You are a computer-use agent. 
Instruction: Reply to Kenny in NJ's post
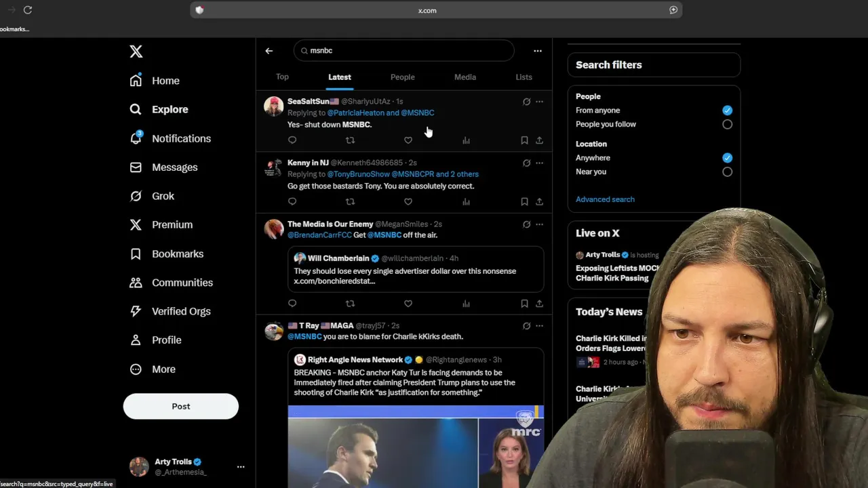[292, 201]
